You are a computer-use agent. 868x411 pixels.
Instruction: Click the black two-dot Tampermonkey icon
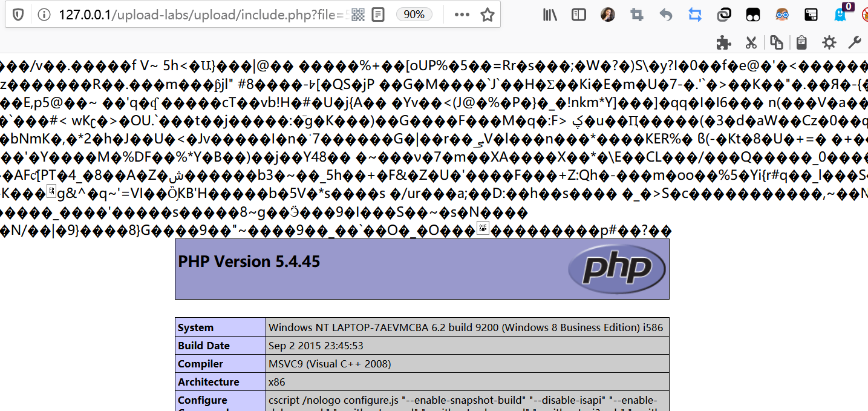tap(753, 15)
